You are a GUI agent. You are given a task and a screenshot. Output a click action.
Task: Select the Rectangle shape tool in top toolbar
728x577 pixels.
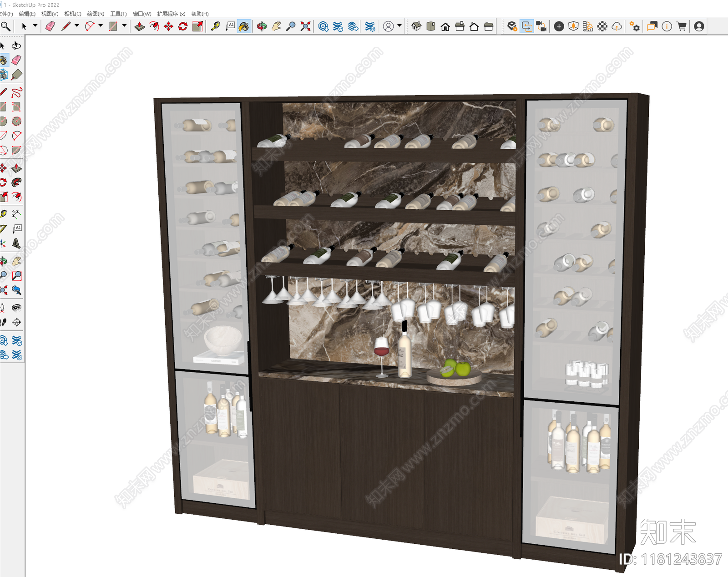[x=113, y=26]
